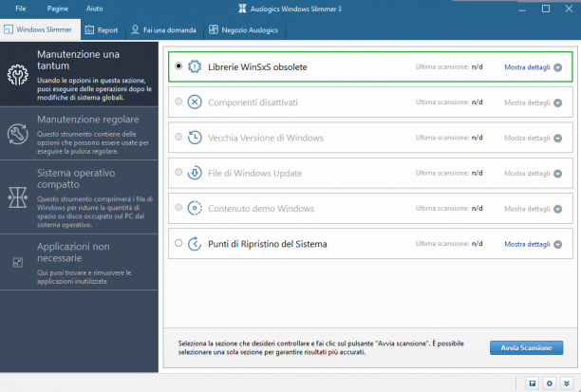Click Mostra dettagli link for Librerie WinSxS
581x392 pixels.
click(x=527, y=67)
